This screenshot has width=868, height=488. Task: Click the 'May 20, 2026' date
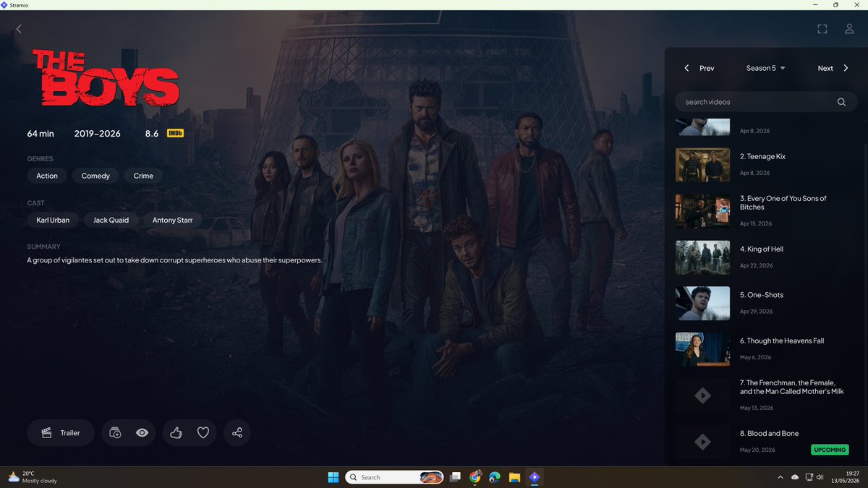(x=757, y=450)
